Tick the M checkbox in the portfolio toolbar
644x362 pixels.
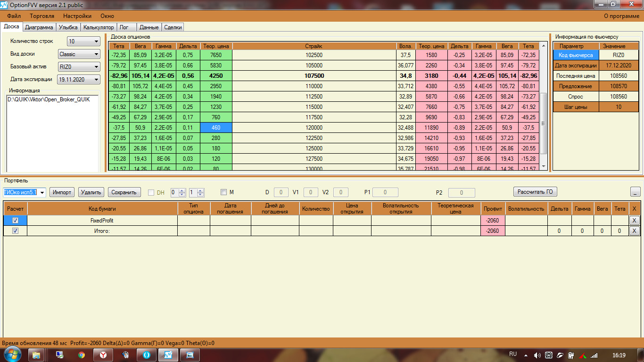224,192
